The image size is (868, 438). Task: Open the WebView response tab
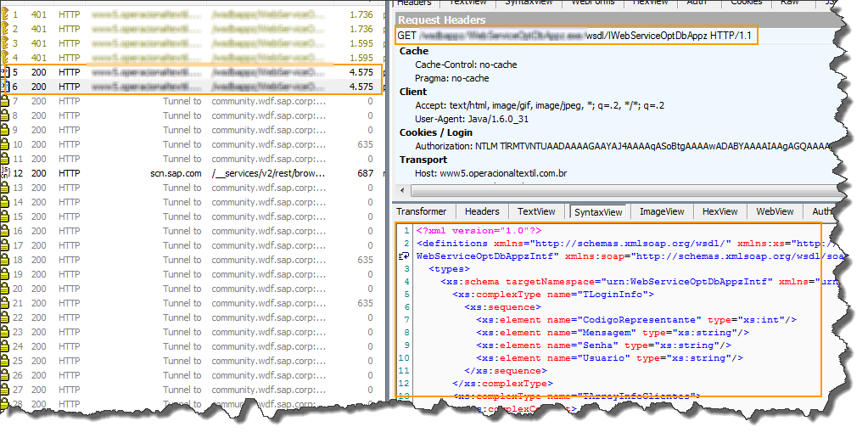tap(775, 211)
